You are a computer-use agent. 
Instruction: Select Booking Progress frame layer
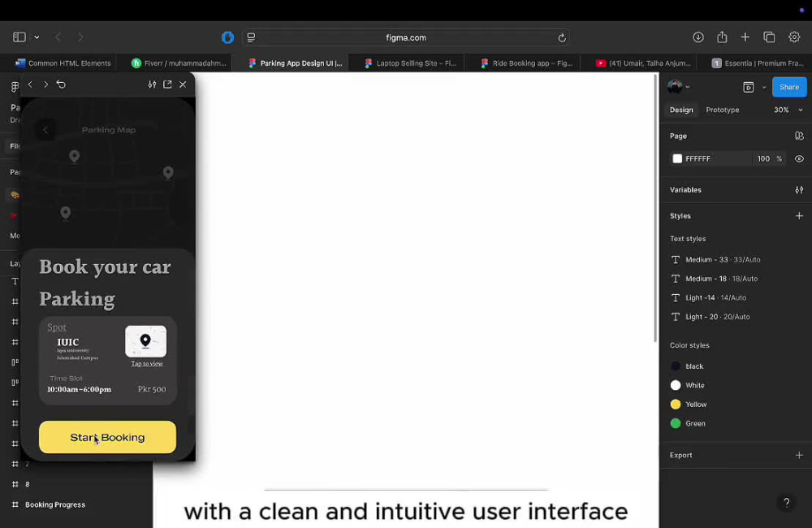55,504
